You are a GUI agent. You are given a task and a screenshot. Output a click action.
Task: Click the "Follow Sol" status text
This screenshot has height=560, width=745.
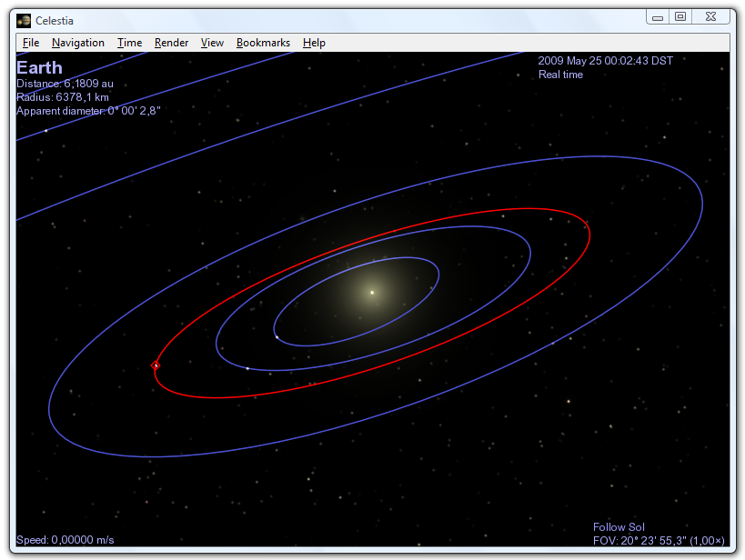(619, 527)
